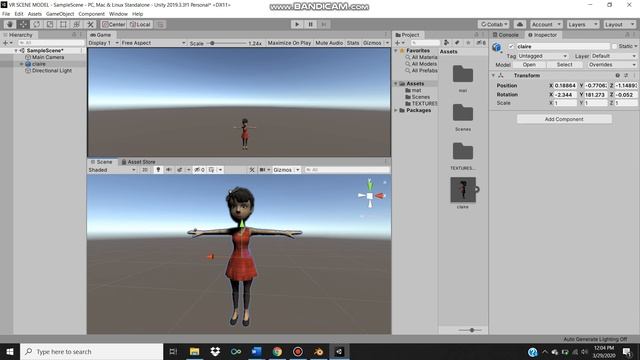Open cloud services button
The height and width of the screenshot is (360, 640).
point(520,24)
